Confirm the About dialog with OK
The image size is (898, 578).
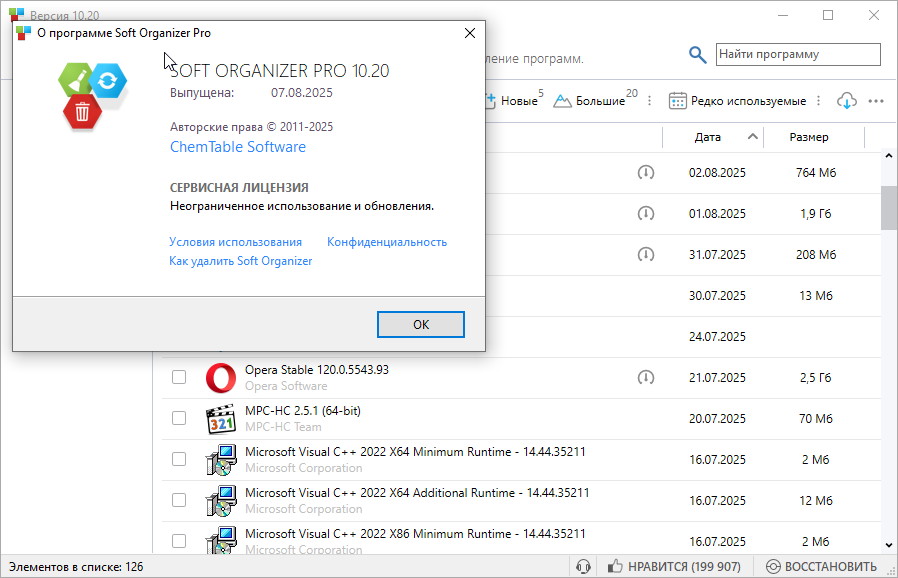click(x=420, y=325)
